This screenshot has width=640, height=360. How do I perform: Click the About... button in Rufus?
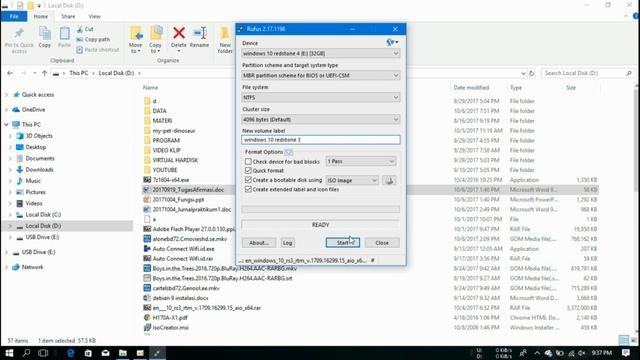pos(259,243)
